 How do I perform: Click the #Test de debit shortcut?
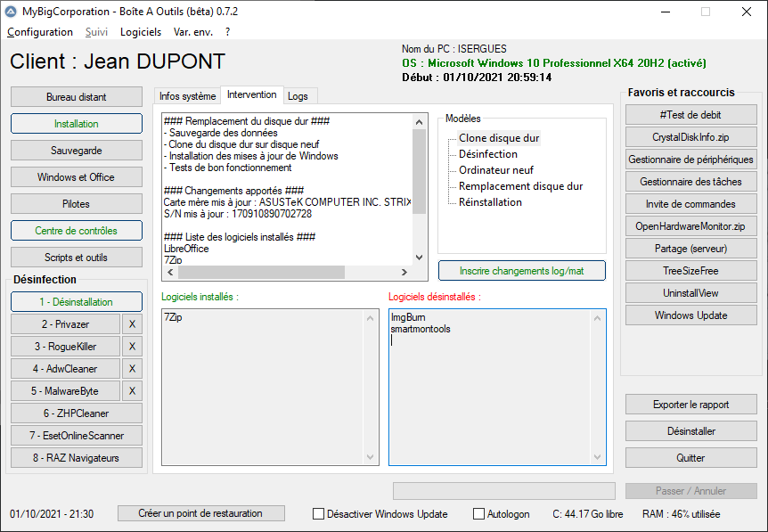click(x=690, y=115)
